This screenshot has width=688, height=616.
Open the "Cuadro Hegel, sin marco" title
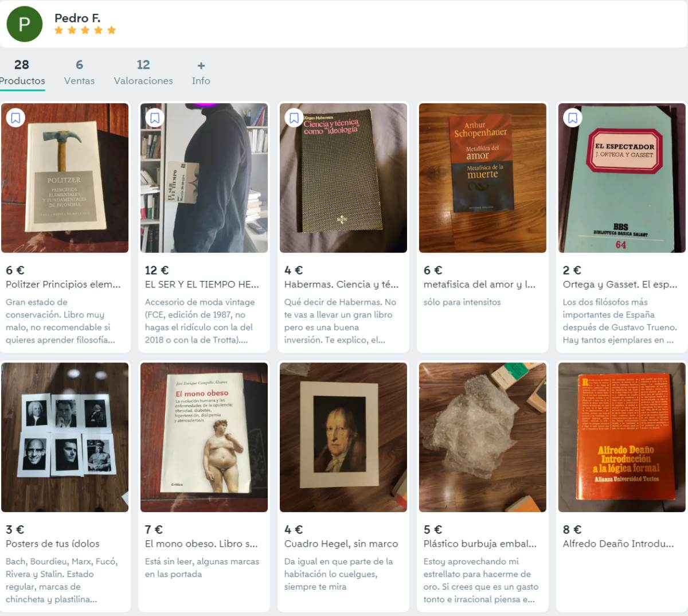point(341,544)
